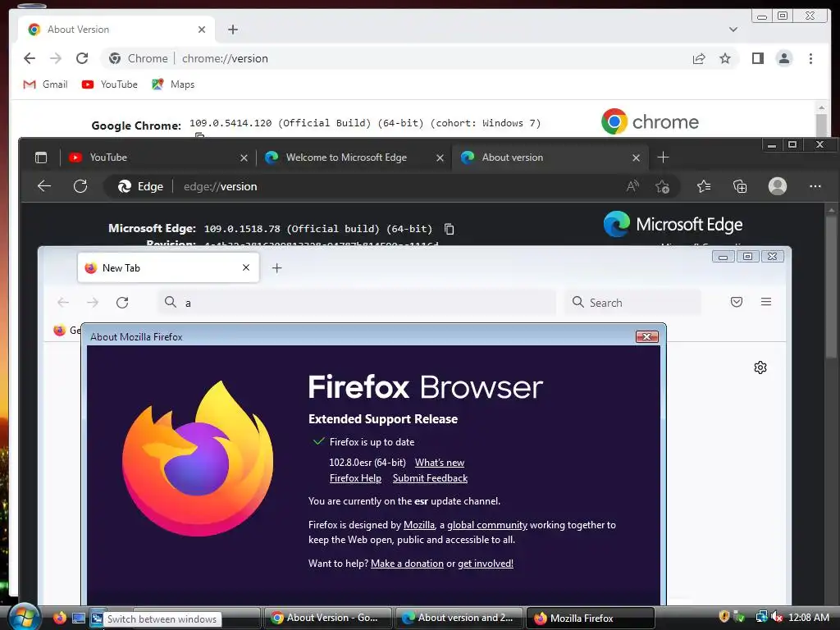Open Firefox's hamburger application menu
Image resolution: width=840 pixels, height=630 pixels.
(766, 302)
